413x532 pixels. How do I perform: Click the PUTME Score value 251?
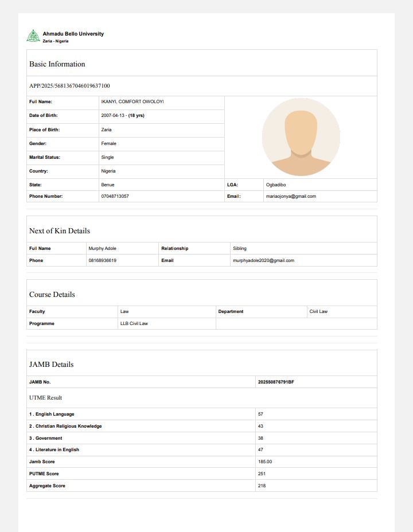[x=262, y=474]
